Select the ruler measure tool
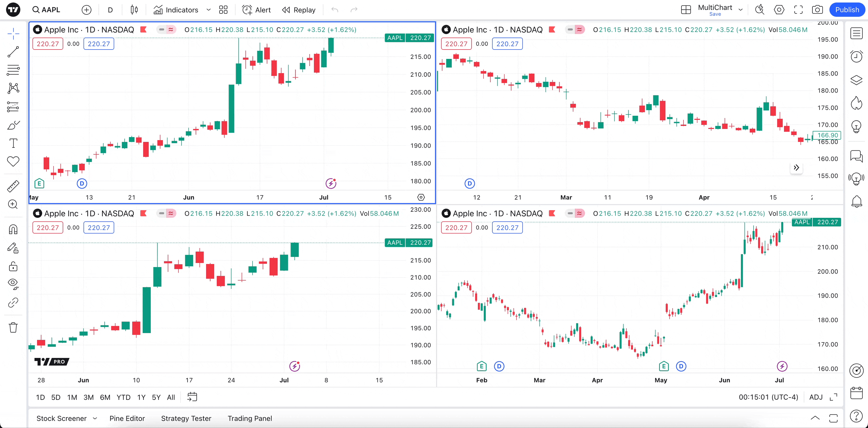The image size is (868, 428). pos(13,186)
